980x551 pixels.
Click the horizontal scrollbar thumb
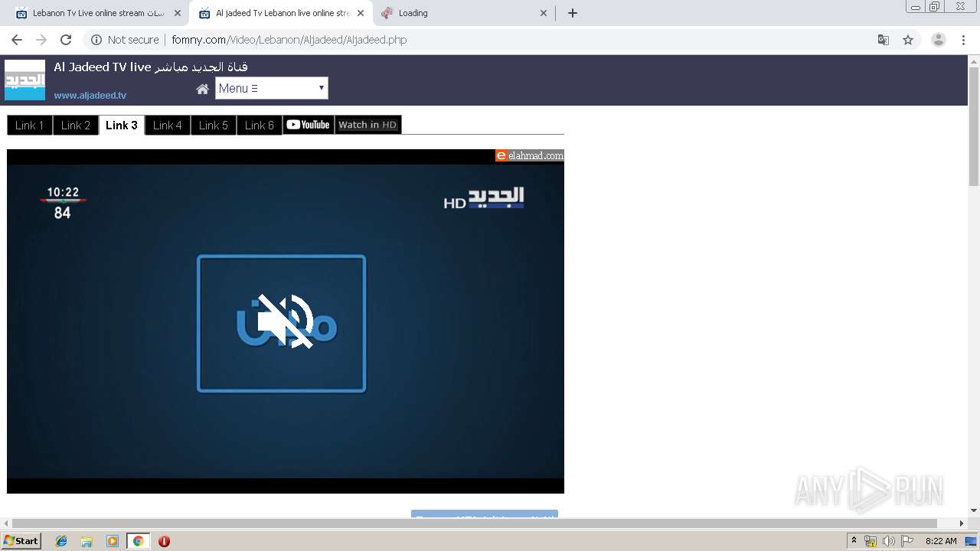(x=475, y=523)
